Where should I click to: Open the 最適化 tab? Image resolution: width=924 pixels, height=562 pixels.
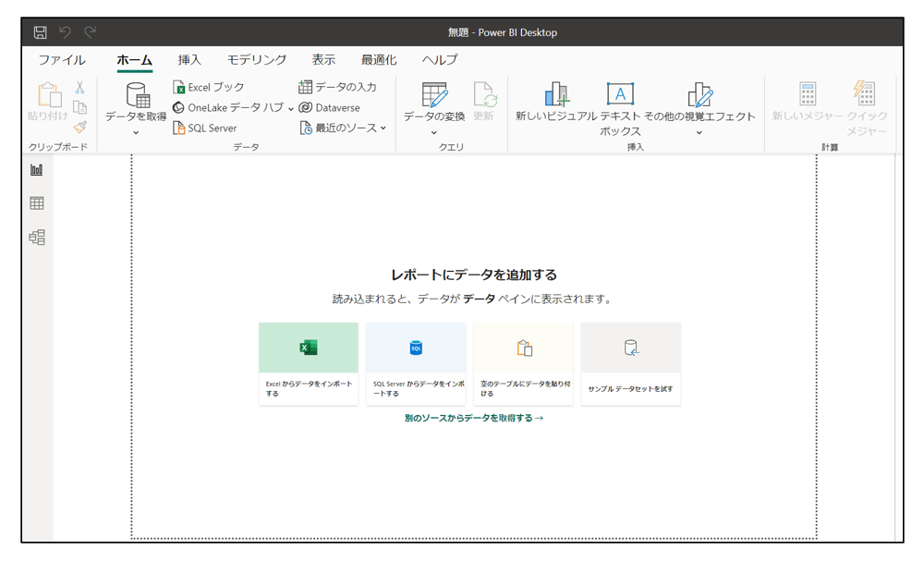pos(379,59)
